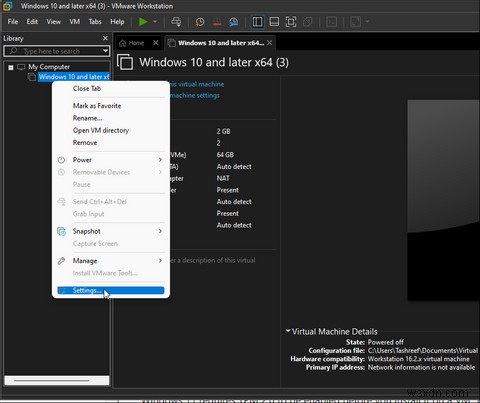Select My Computer in the Library tree
Viewport: 480px width, 403px height.
pyautogui.click(x=49, y=67)
